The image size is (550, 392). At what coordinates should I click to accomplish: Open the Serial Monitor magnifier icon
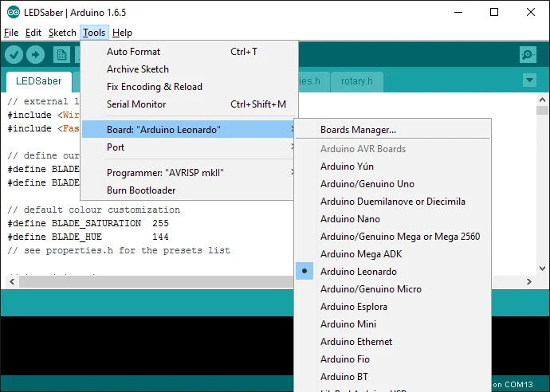[x=528, y=55]
